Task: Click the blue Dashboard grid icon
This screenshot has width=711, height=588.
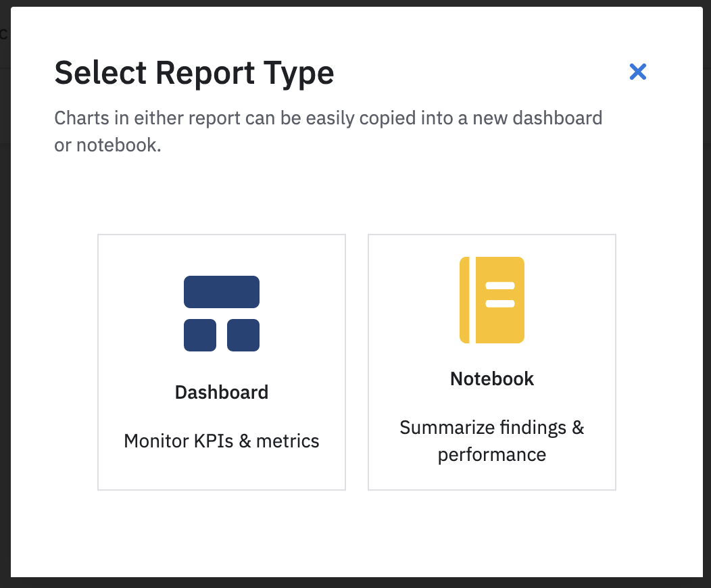Action: pos(221,314)
